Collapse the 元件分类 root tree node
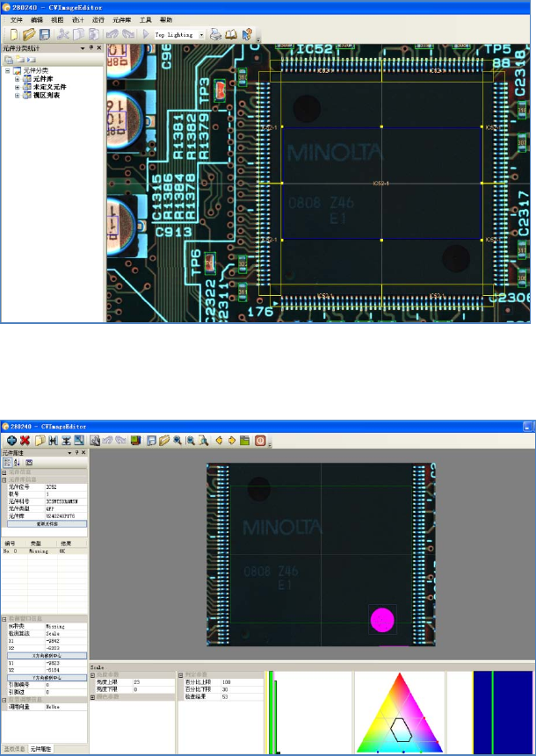Viewport: 536px width, 756px height. 8,71
